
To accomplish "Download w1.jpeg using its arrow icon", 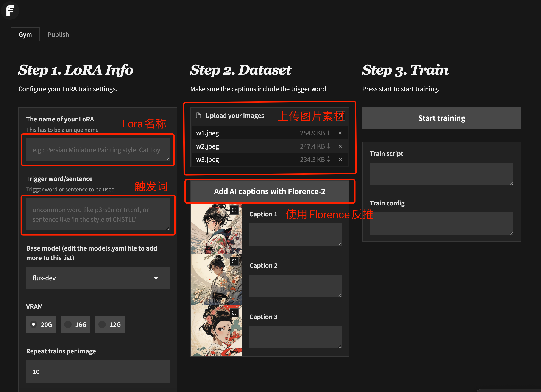I will [x=329, y=133].
